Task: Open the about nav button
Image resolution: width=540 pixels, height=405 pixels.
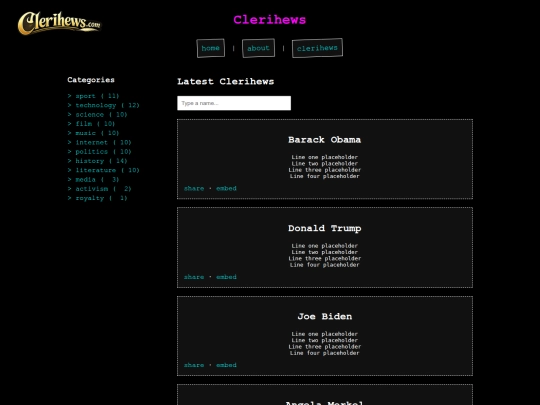Action: [258, 48]
